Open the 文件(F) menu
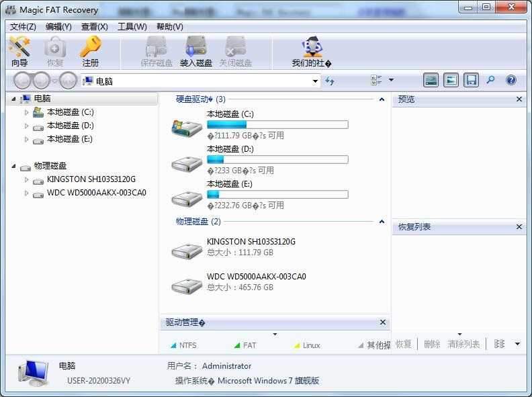The height and width of the screenshot is (397, 532). [x=23, y=27]
